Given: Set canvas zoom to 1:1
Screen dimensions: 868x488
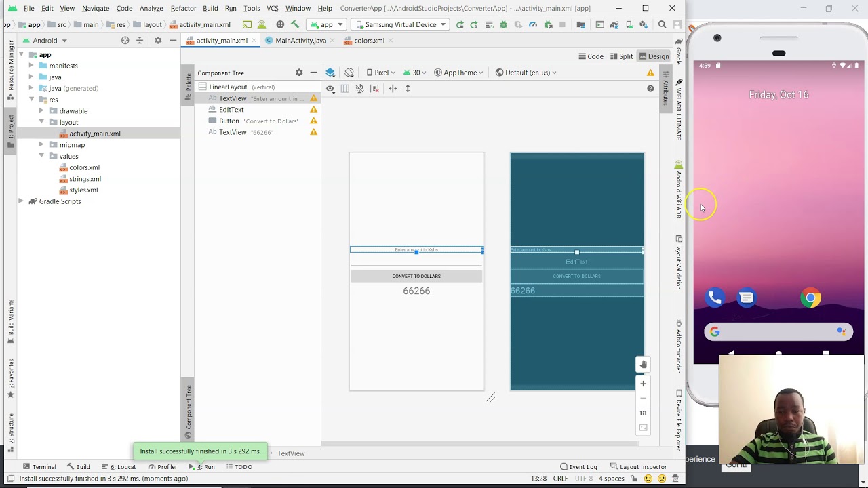Looking at the screenshot, I should pyautogui.click(x=644, y=413).
